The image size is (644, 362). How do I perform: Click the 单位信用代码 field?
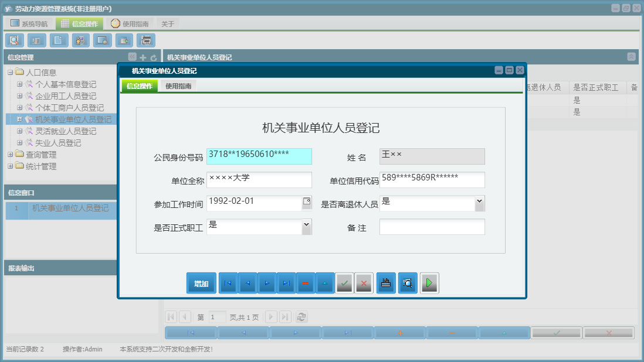point(432,180)
